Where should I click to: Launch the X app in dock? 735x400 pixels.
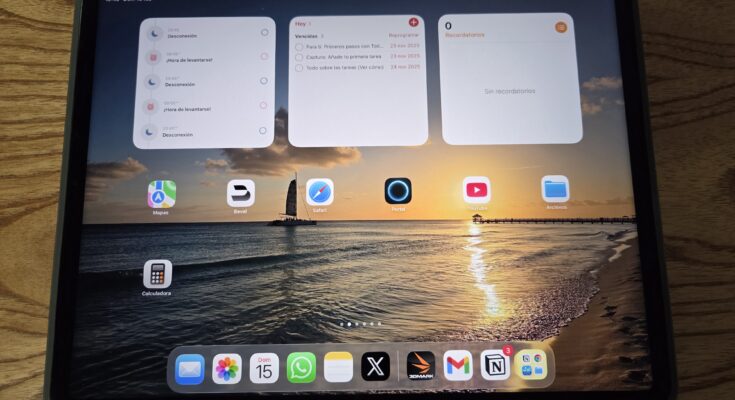375,367
